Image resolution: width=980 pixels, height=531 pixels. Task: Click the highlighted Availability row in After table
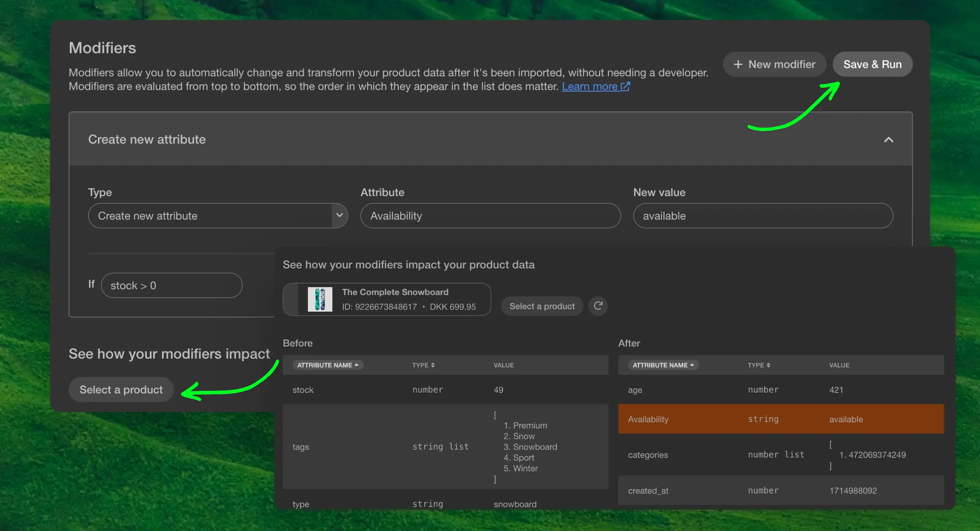pyautogui.click(x=781, y=419)
